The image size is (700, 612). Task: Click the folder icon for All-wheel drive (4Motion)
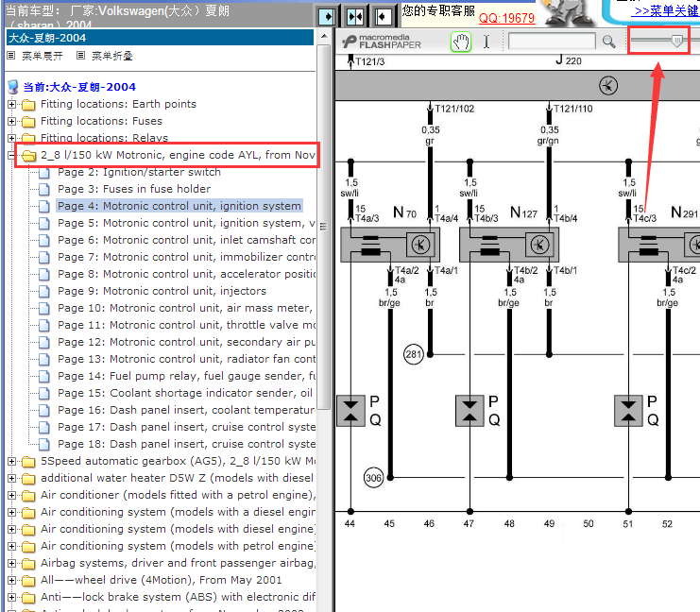(x=28, y=580)
